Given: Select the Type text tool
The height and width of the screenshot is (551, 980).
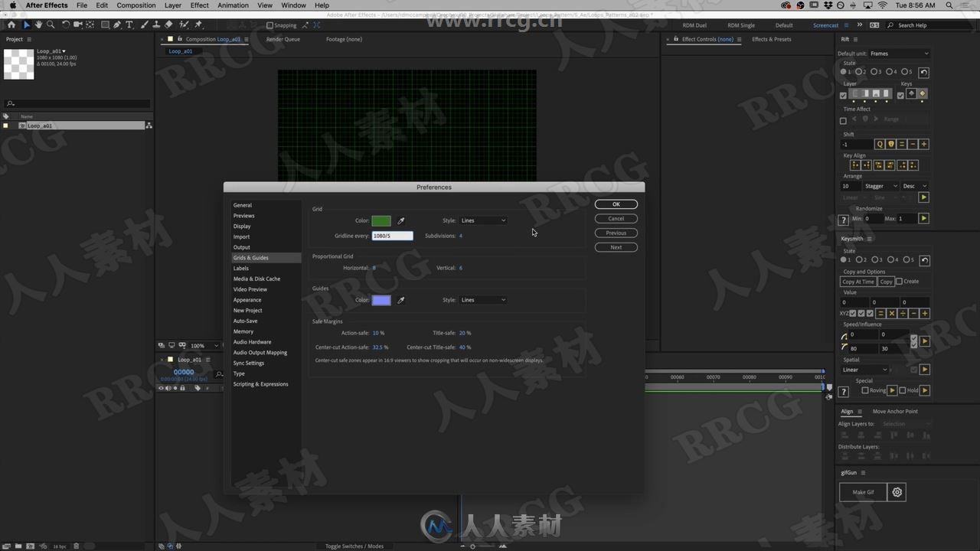Looking at the screenshot, I should coord(129,24).
